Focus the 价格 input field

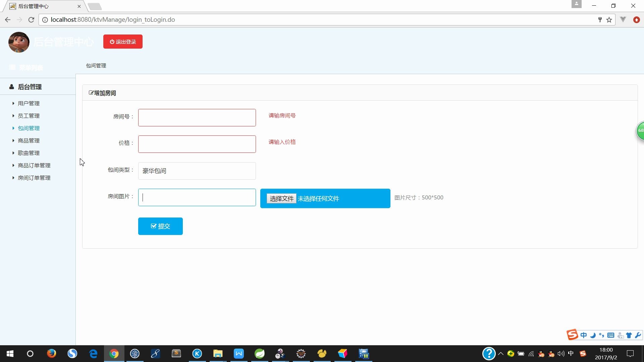197,144
